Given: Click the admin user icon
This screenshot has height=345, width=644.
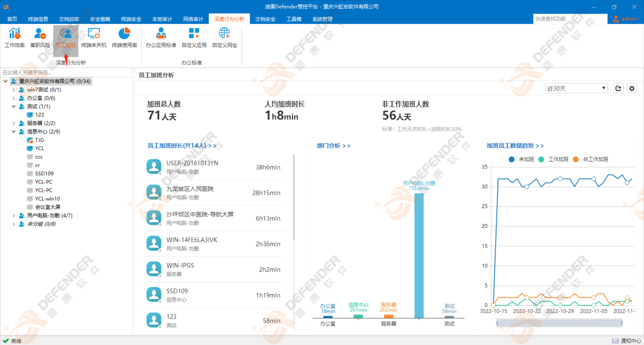Looking at the screenshot, I should [616, 19].
